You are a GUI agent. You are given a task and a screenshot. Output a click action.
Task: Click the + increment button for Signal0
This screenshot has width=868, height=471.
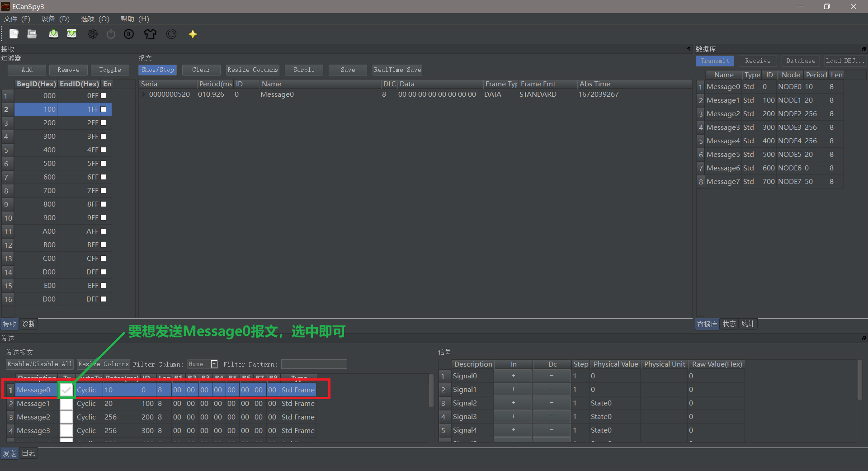[x=513, y=376]
